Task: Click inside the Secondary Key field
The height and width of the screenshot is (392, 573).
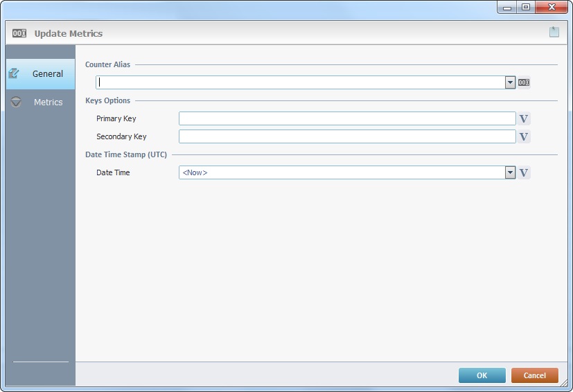Action: [x=346, y=136]
